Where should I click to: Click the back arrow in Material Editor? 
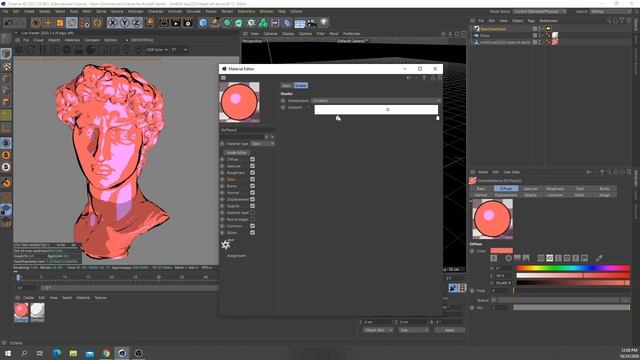(x=409, y=78)
